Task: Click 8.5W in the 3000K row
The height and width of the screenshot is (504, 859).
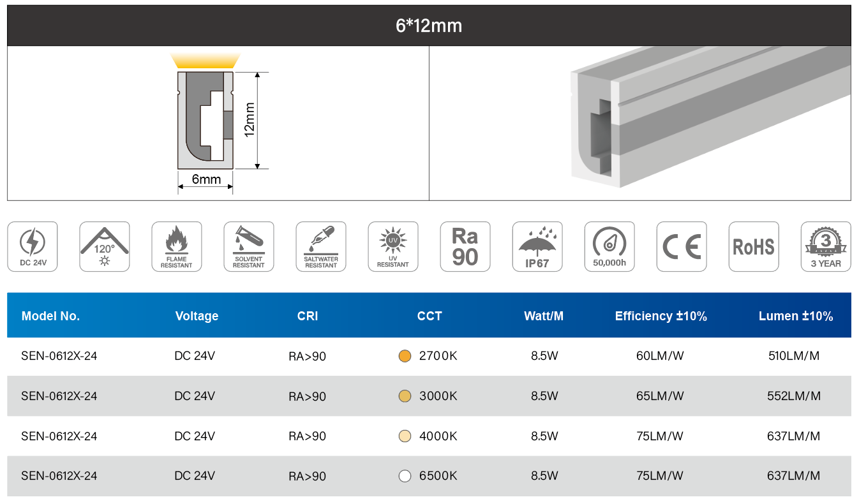Action: pyautogui.click(x=544, y=396)
